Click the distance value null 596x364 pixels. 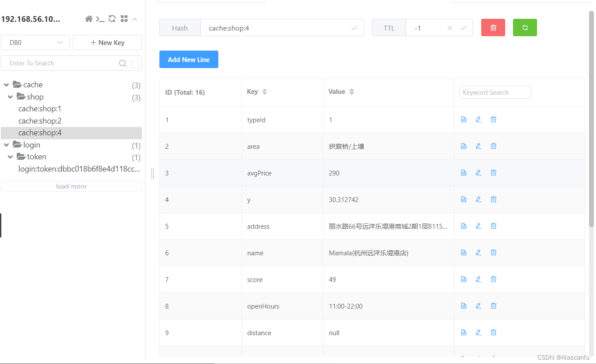[x=334, y=333]
